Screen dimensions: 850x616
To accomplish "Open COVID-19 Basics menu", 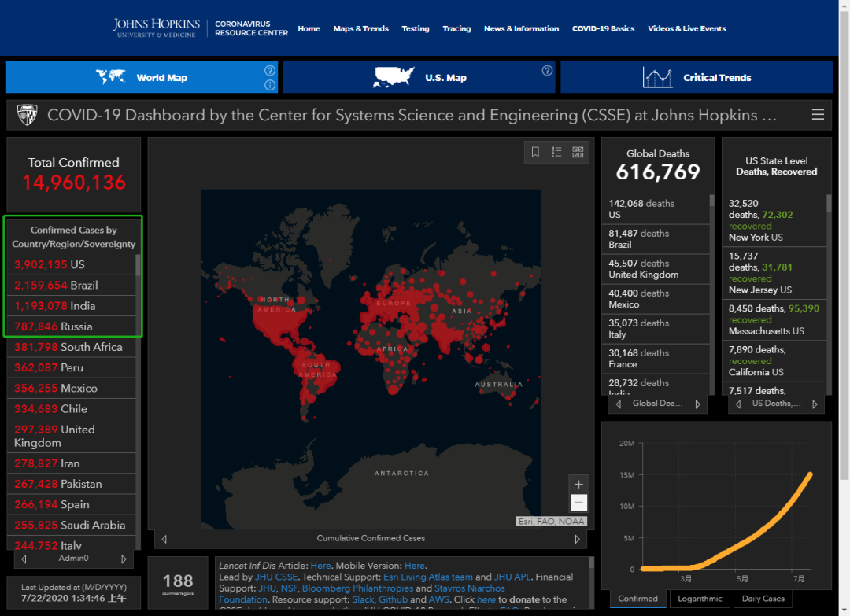I will point(604,28).
